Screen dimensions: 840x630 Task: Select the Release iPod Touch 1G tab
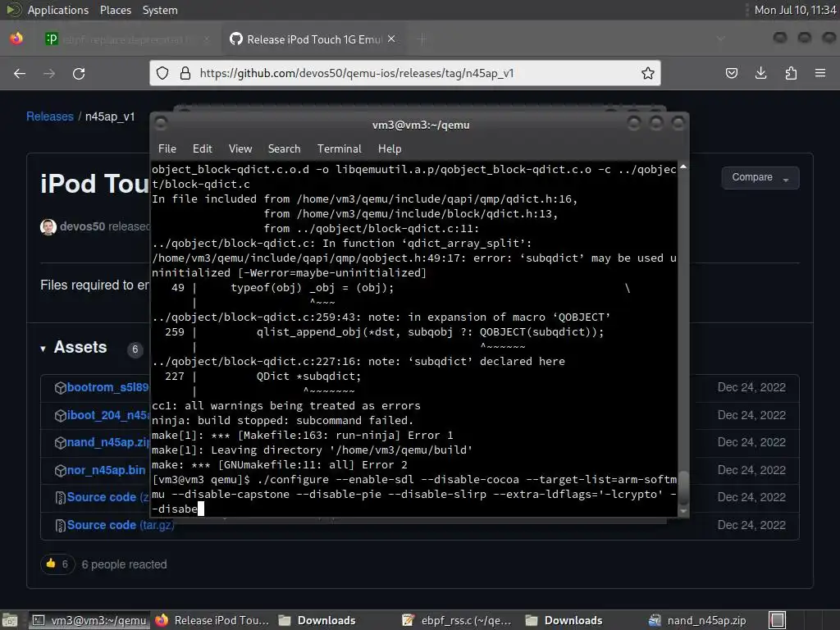point(313,39)
